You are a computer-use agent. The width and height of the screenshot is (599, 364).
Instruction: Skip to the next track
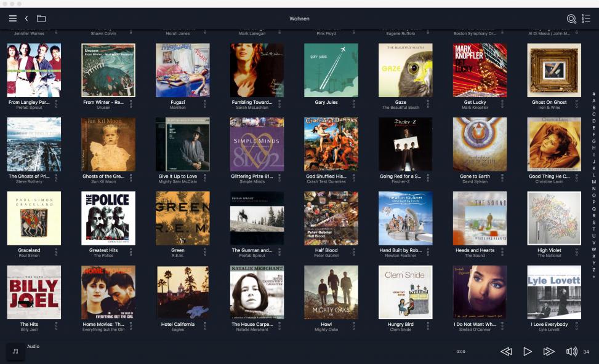tap(549, 352)
